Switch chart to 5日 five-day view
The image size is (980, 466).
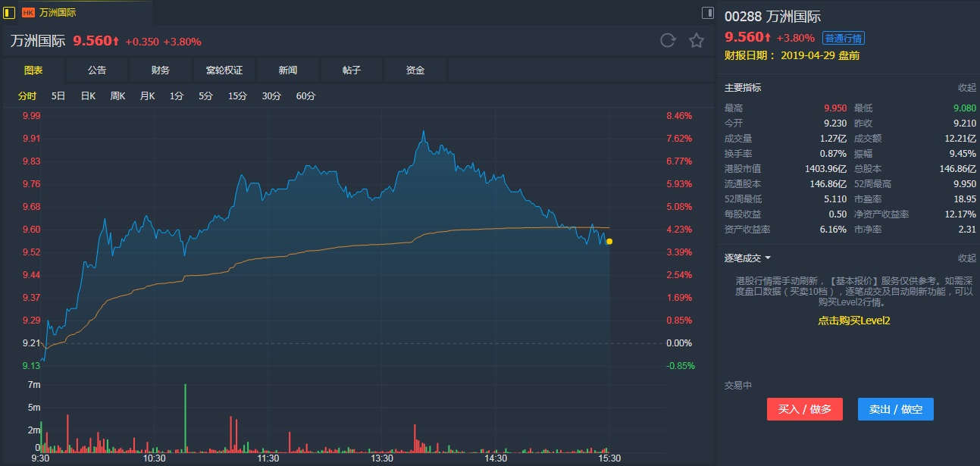[x=58, y=96]
